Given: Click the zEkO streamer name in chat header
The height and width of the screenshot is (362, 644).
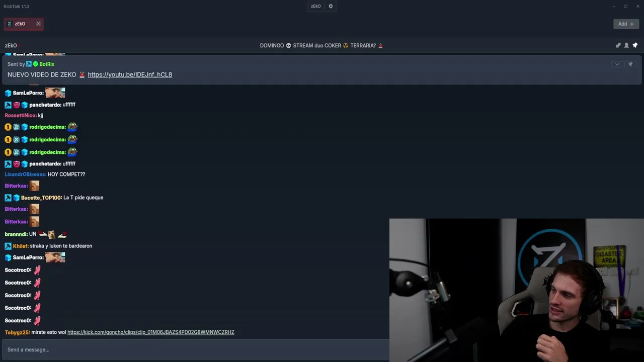Looking at the screenshot, I should tap(11, 46).
